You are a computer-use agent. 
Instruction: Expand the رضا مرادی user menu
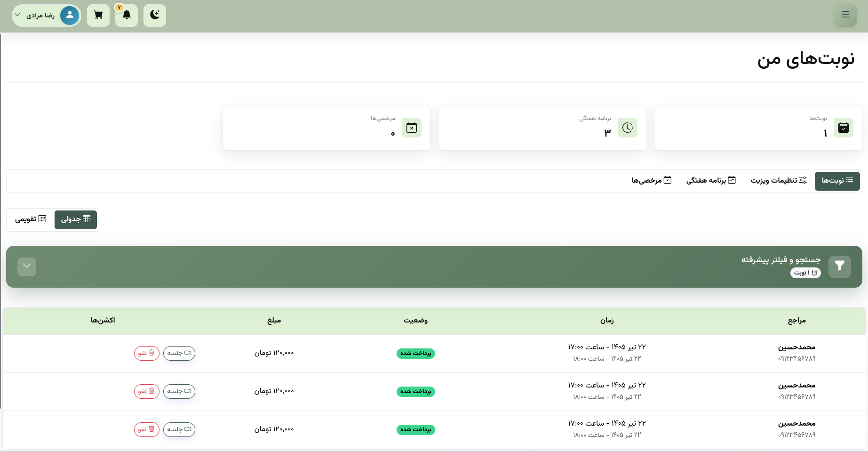pos(47,15)
